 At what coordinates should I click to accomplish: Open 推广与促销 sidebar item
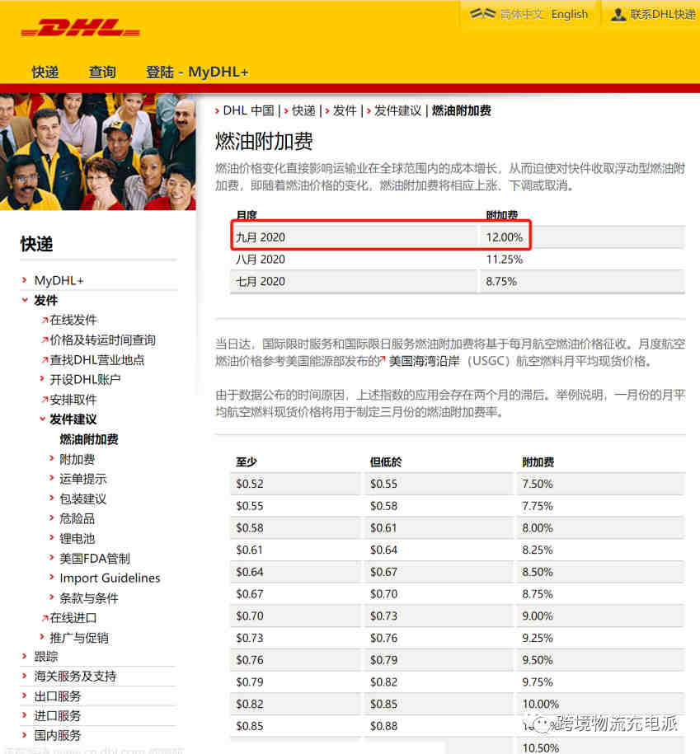pos(79,638)
